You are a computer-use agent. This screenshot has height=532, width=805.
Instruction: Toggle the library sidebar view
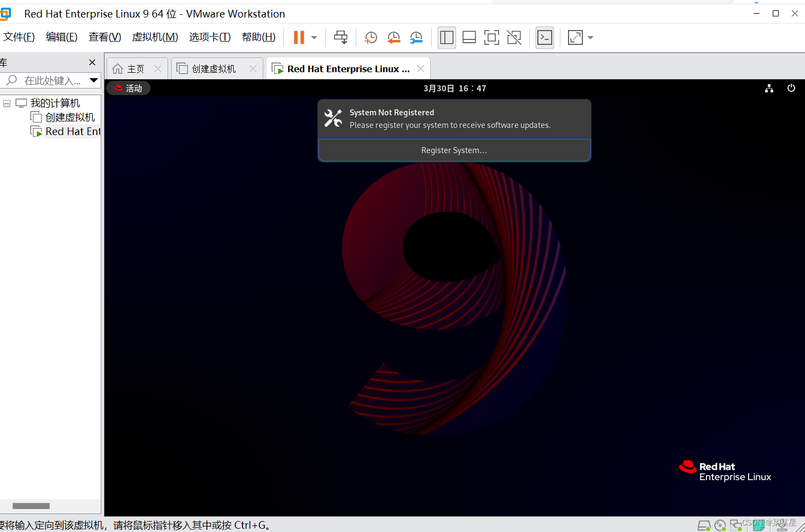click(447, 37)
